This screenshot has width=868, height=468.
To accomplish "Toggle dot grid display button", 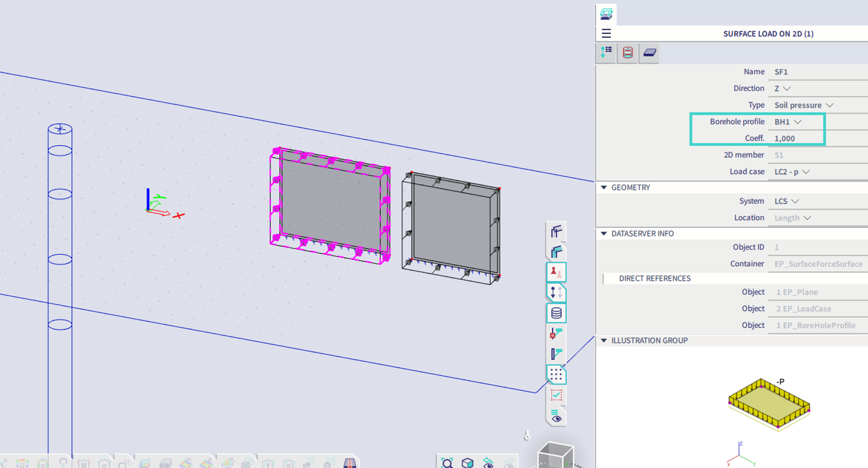I will tap(556, 374).
